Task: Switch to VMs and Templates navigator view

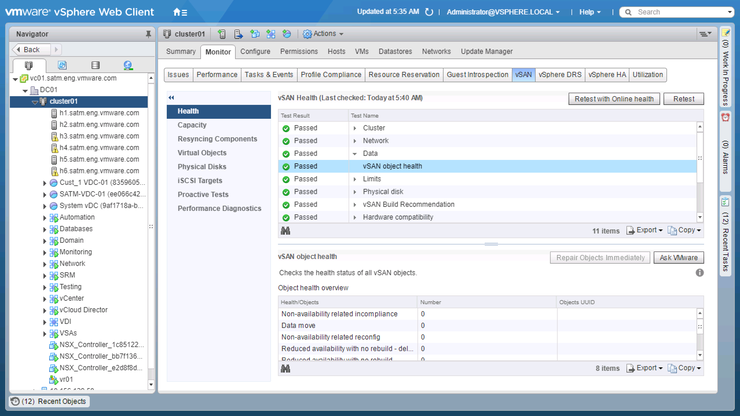Action: (x=62, y=65)
